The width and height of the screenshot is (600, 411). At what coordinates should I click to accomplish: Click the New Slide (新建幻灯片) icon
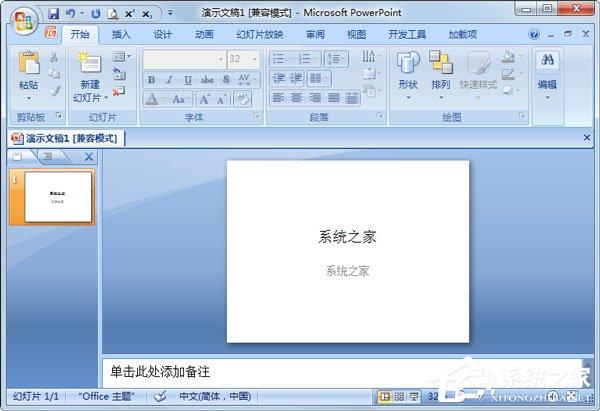[89, 62]
